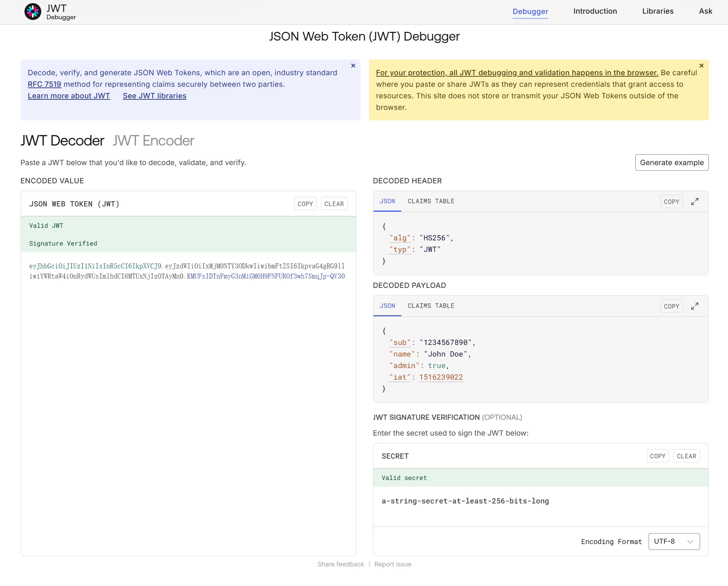Clear the secret field
The image size is (728, 586).
pos(686,456)
